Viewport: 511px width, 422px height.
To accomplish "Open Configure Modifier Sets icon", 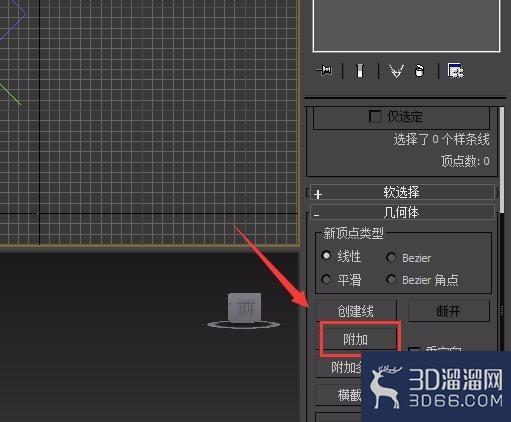I will click(x=456, y=70).
